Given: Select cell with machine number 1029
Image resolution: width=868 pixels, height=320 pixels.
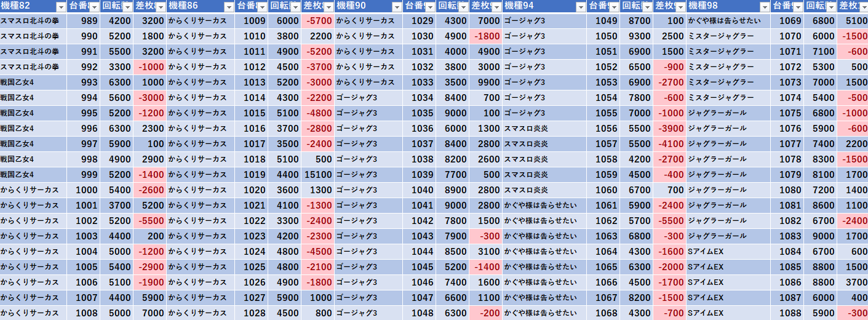Looking at the screenshot, I should [x=419, y=21].
